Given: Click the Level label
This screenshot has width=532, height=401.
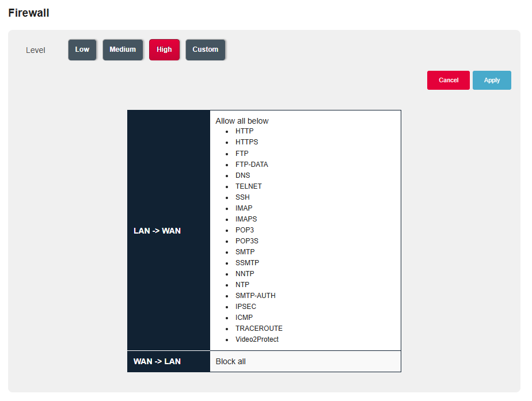Looking at the screenshot, I should (36, 50).
